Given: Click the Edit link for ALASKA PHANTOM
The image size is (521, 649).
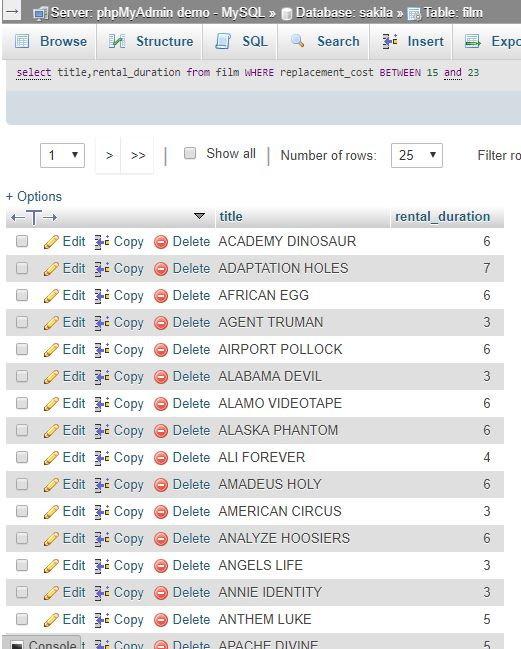Looking at the screenshot, I should [x=74, y=430].
